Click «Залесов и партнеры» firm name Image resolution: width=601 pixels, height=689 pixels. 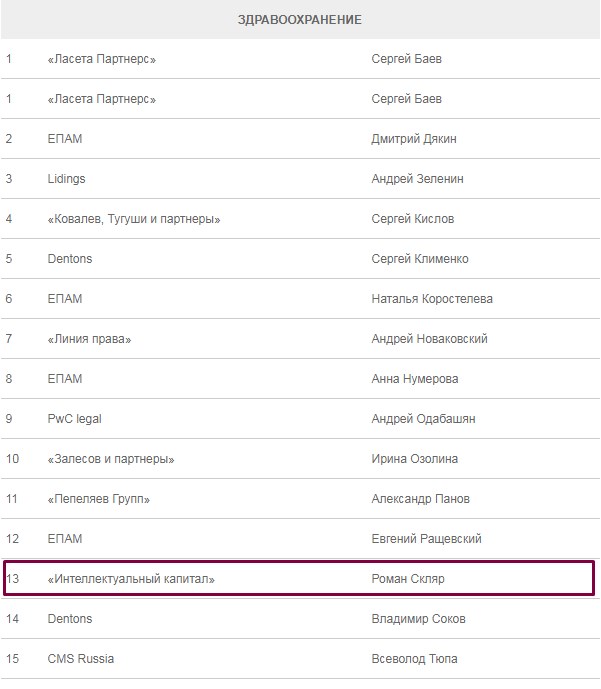point(111,459)
